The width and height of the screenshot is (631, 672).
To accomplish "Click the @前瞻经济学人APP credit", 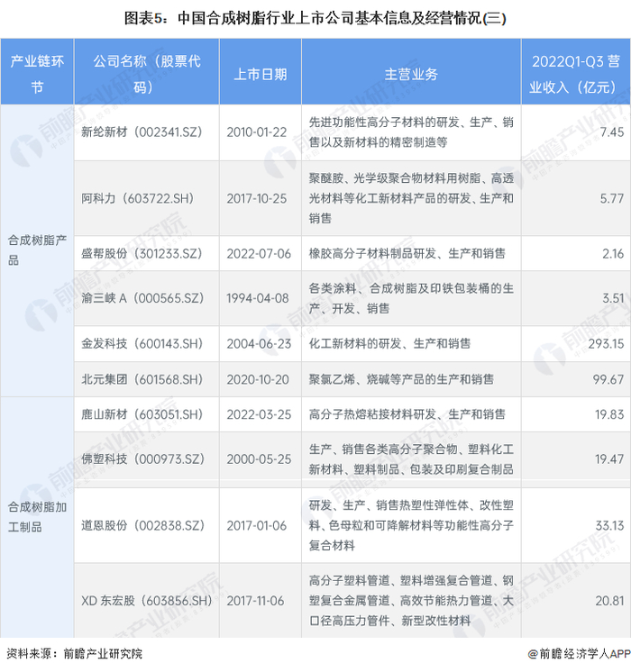I will (x=579, y=654).
